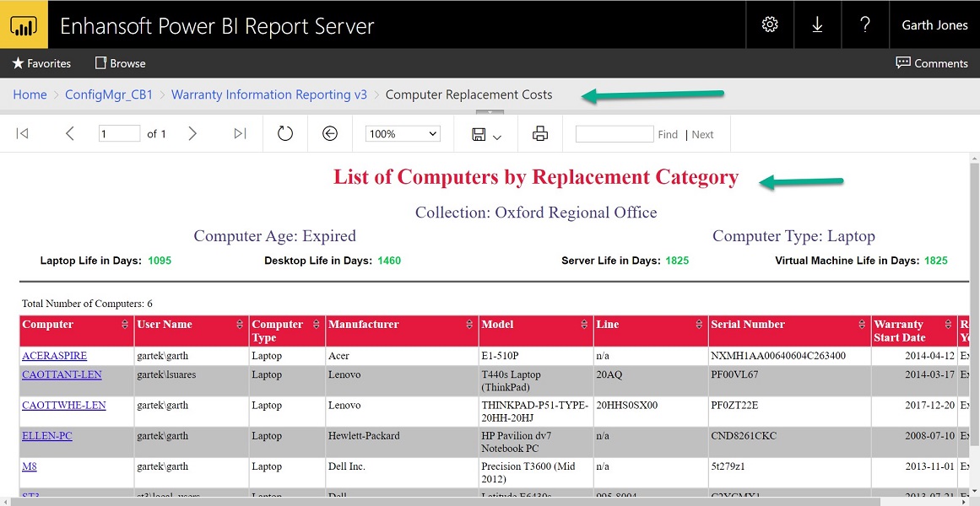Open Browse in the navigation bar
Image resolution: width=980 pixels, height=506 pixels.
click(121, 63)
